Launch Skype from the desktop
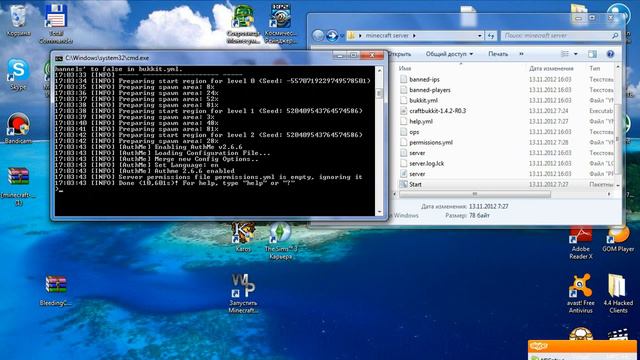 [18, 74]
